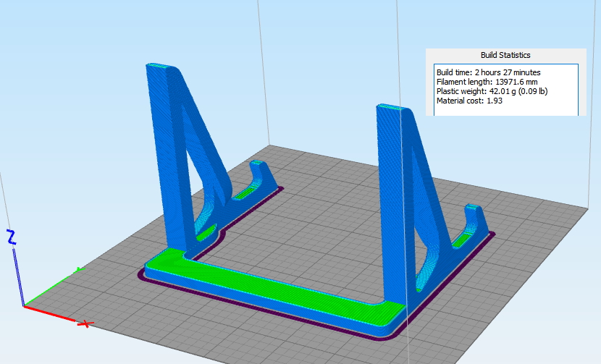Click the blue Z axis label
The width and height of the screenshot is (601, 364).
click(12, 237)
